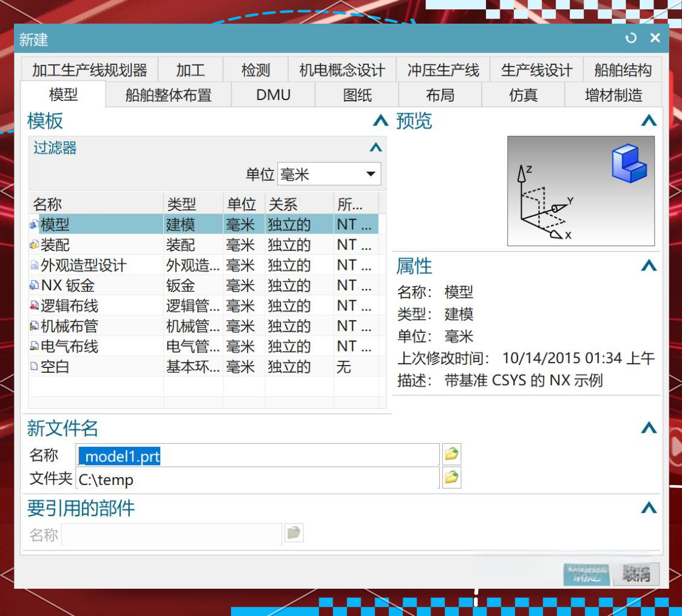Browse for folder icon beside C:\temp
This screenshot has width=682, height=616.
tap(451, 478)
